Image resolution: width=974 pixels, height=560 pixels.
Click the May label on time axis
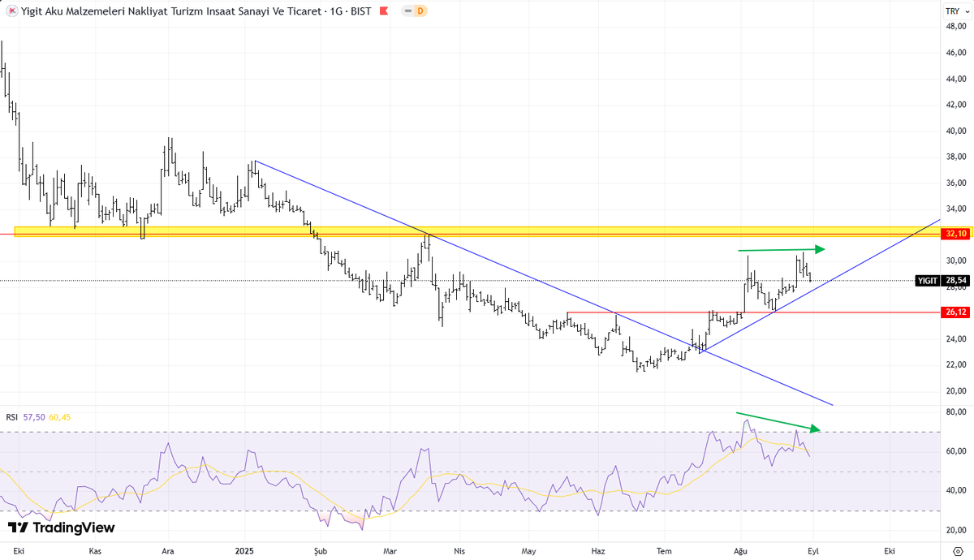[528, 550]
